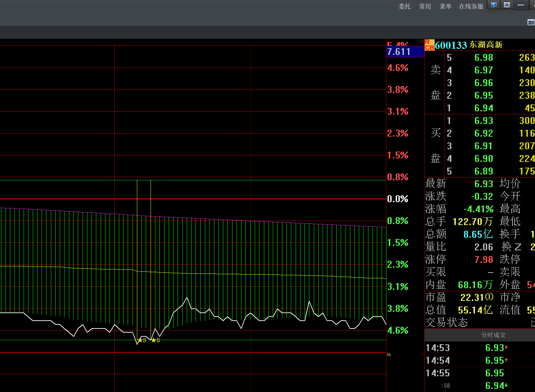Click the small bars icon below chart axis
Viewport: 535px width, 392px height.
[x=389, y=355]
